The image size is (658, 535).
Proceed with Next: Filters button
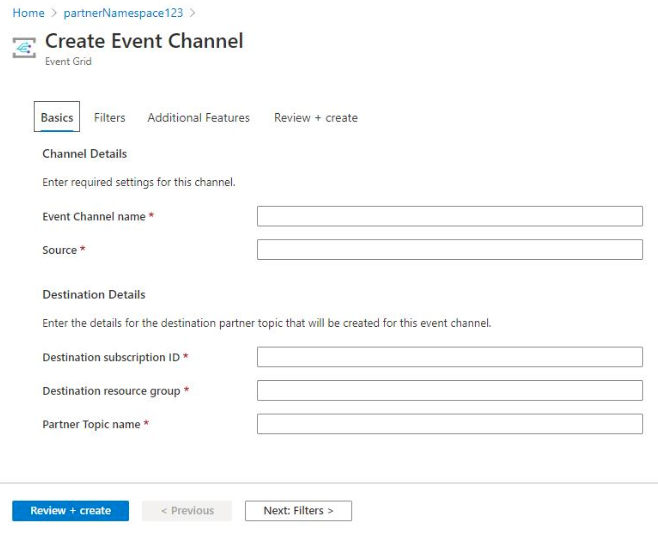click(298, 511)
